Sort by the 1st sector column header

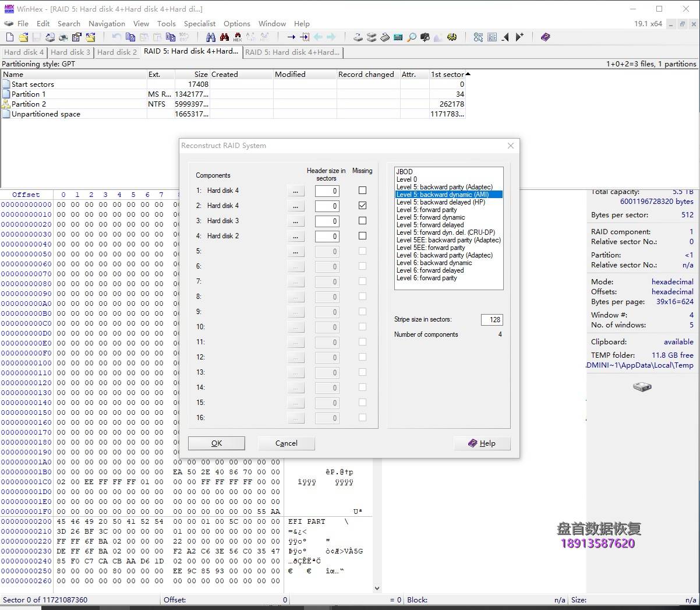click(x=447, y=74)
